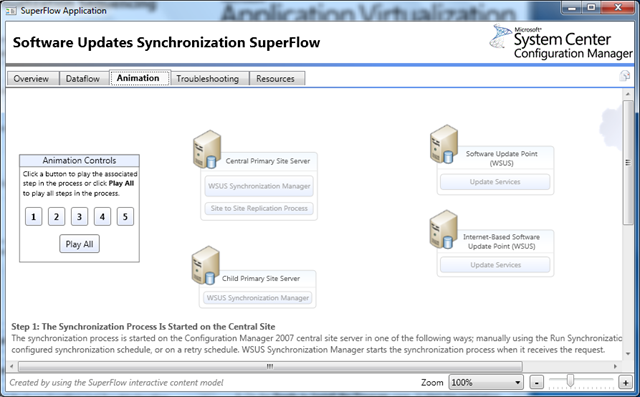Play animation step 4

[x=102, y=217]
